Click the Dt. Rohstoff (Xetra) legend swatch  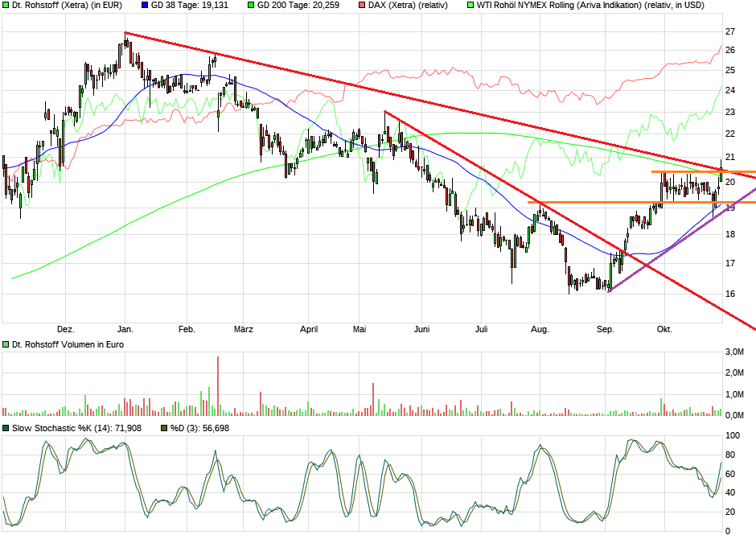[6, 6]
